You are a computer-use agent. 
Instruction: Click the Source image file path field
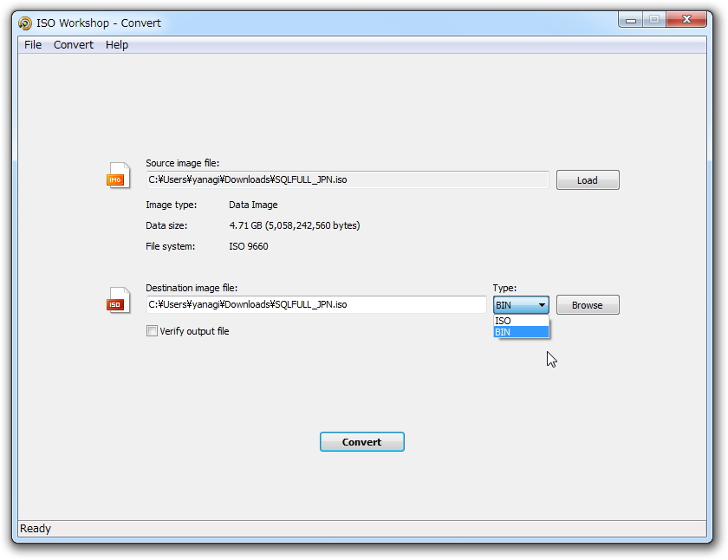tap(348, 179)
